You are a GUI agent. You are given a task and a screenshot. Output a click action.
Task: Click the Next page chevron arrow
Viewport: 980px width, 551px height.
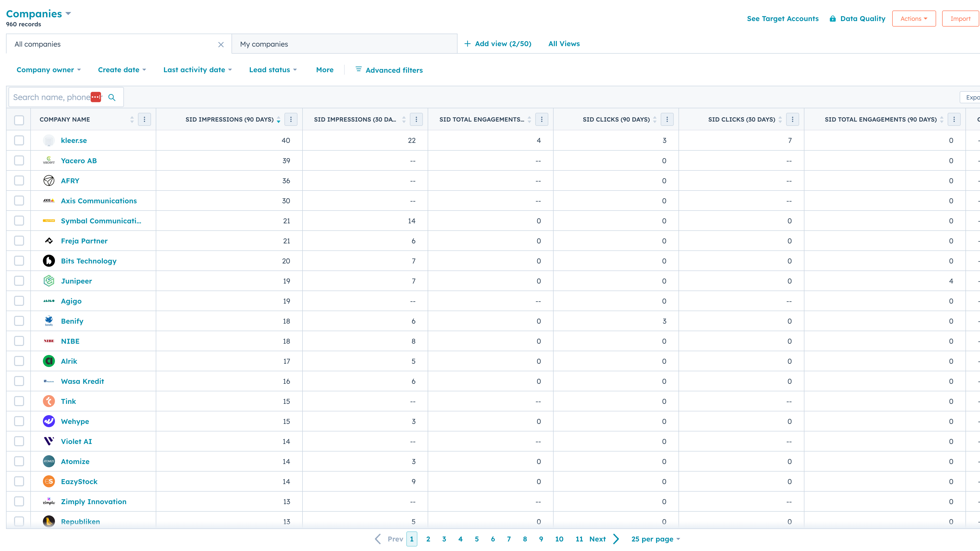click(616, 539)
